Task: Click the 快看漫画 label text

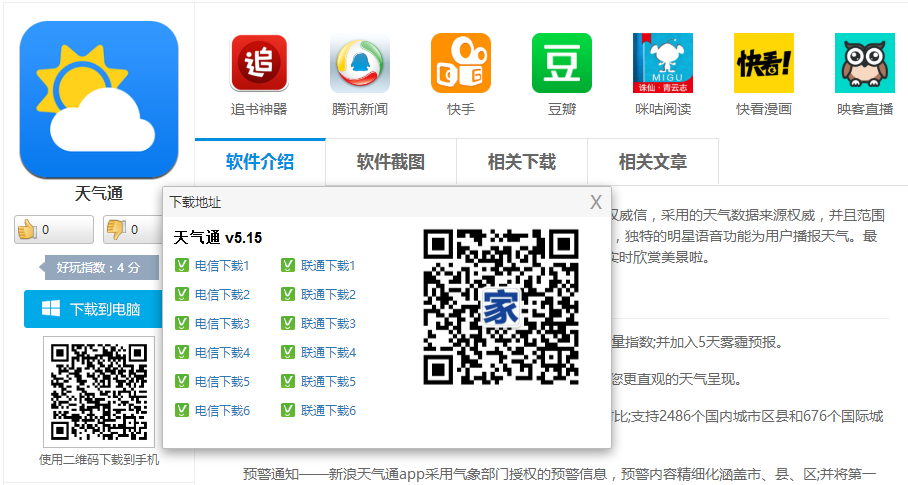Action: pos(764,109)
